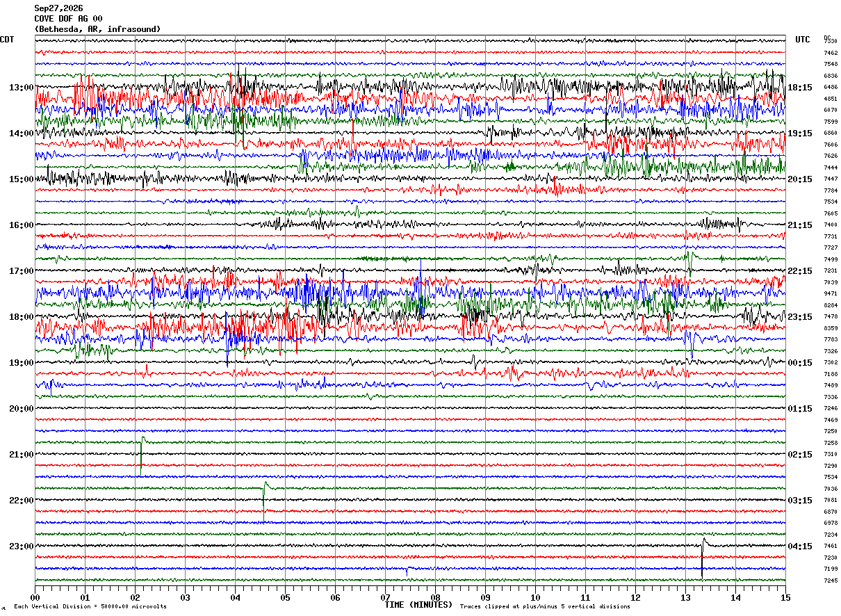
Task: Click the green spike above the 21:00 row
Action: [142, 455]
